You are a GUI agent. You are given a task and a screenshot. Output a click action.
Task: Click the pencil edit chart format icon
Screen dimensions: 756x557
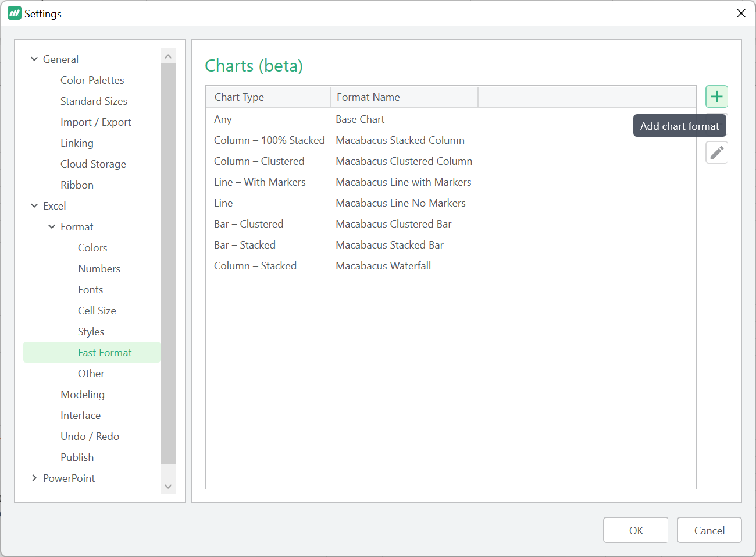point(716,152)
